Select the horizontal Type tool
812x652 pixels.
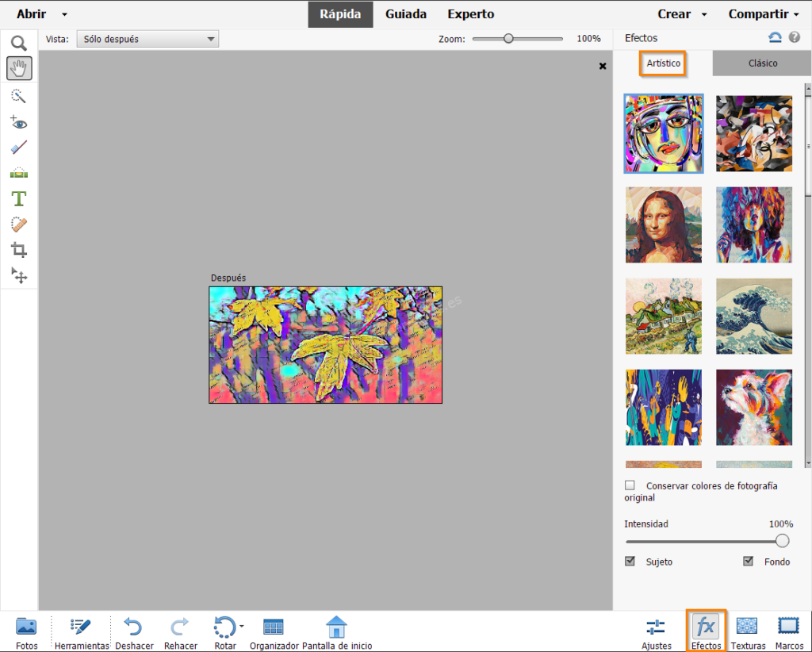click(19, 198)
